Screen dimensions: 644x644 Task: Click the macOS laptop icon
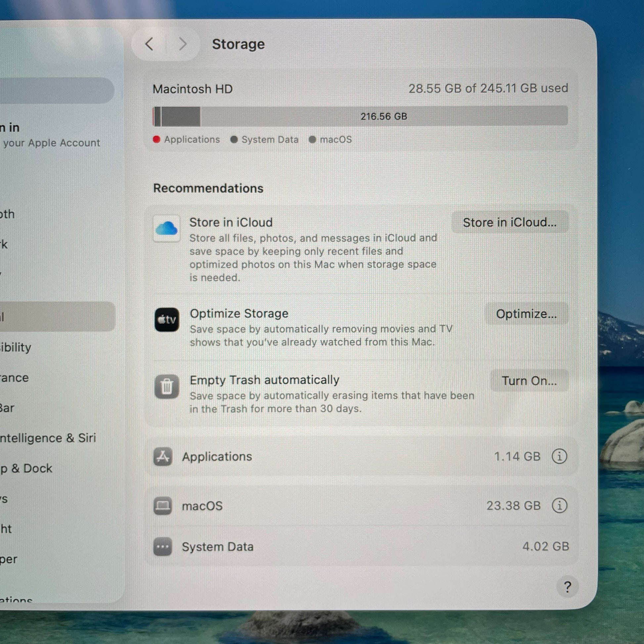click(163, 506)
